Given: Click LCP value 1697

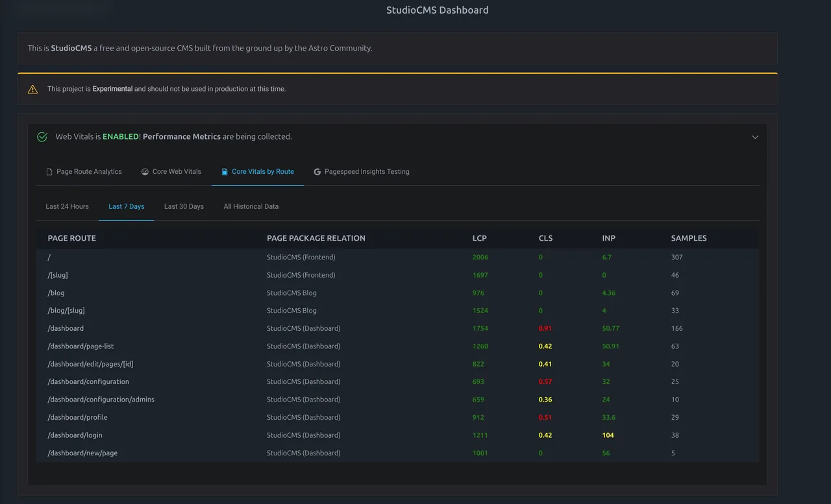Looking at the screenshot, I should (480, 275).
